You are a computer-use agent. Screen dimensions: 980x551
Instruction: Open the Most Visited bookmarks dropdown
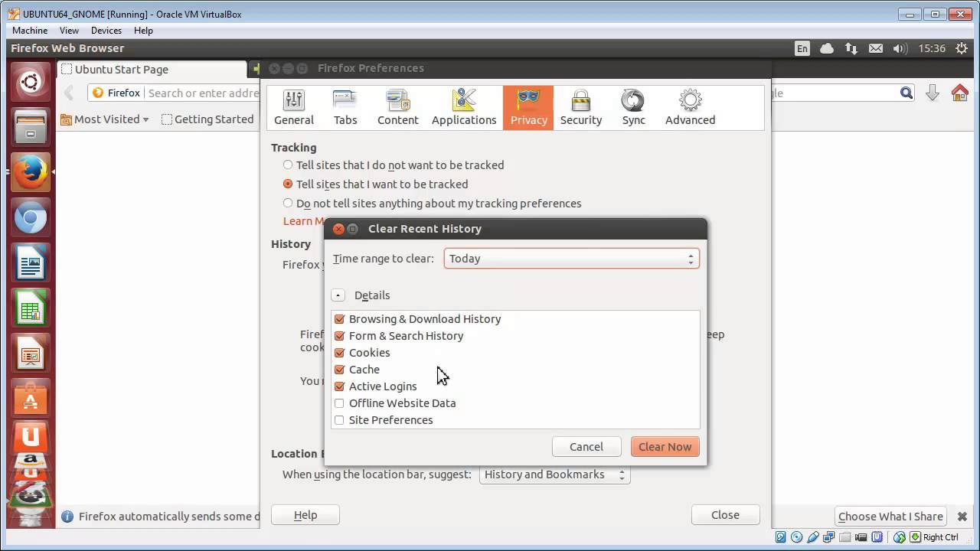(104, 119)
